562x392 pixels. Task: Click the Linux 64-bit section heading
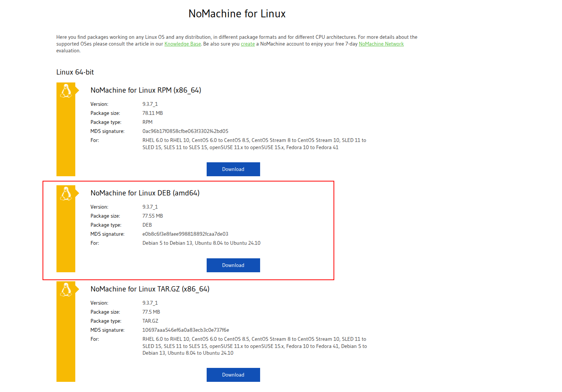[75, 72]
